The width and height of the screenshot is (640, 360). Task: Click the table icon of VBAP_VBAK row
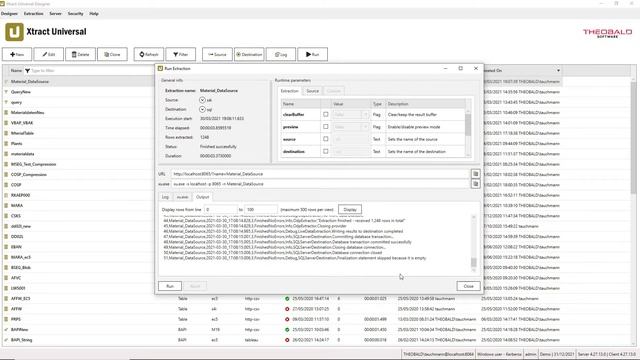click(x=6, y=123)
